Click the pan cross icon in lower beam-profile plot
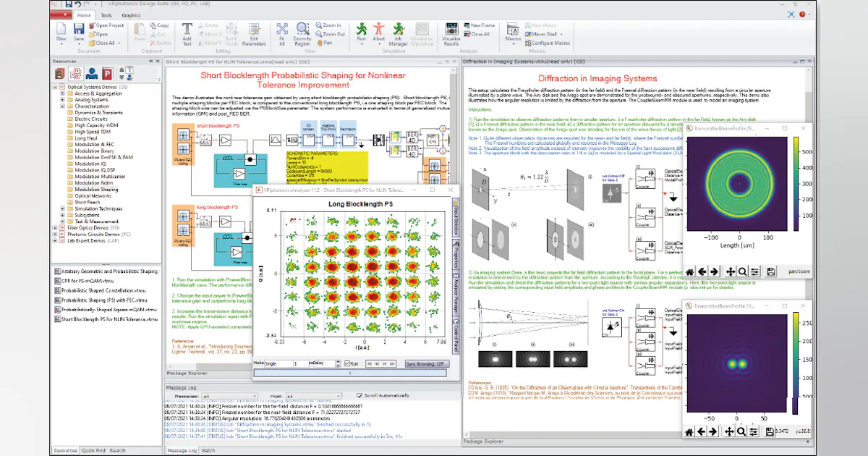The image size is (868, 456). (729, 431)
